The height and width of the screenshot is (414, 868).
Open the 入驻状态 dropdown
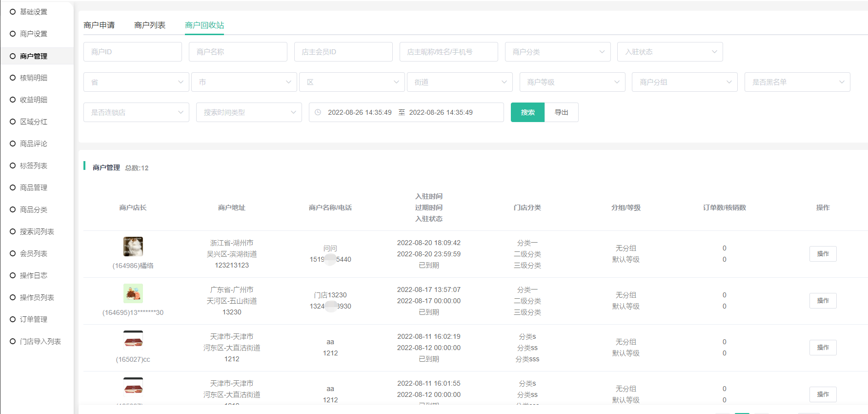click(670, 52)
